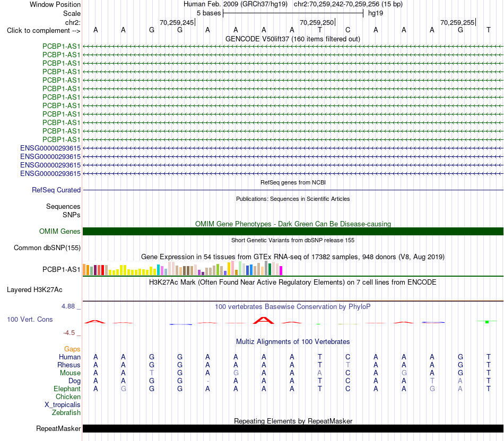Click the tallest red PhyloP conservation peak
Screen dimensions: 504x441
click(264, 320)
